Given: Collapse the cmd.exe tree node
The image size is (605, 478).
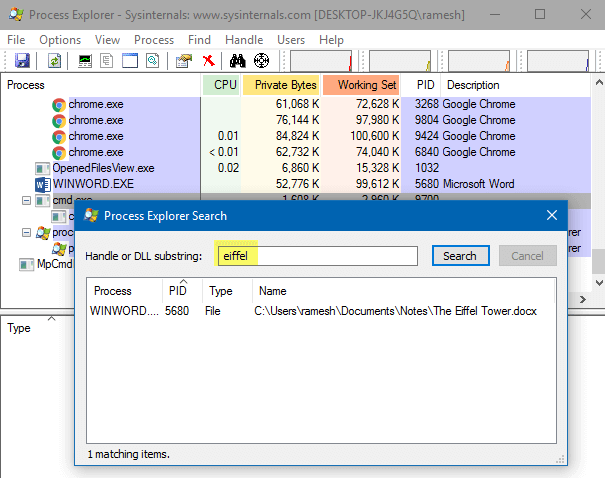Looking at the screenshot, I should tap(26, 201).
